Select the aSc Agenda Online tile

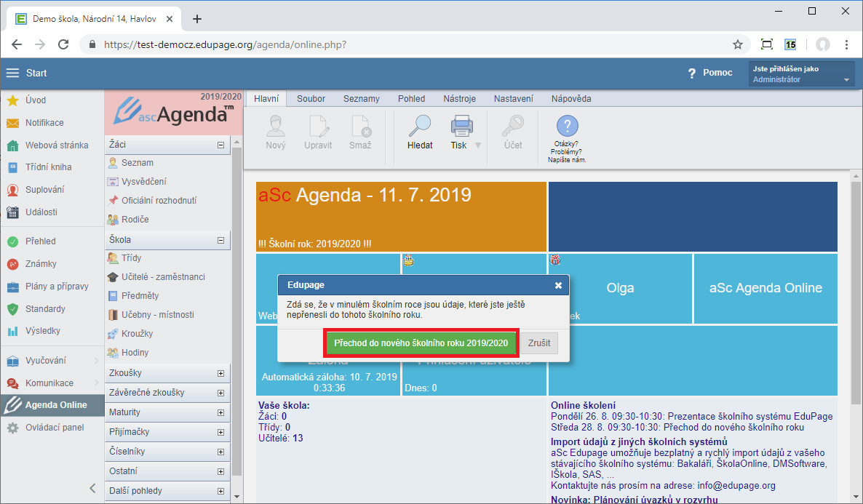point(765,288)
